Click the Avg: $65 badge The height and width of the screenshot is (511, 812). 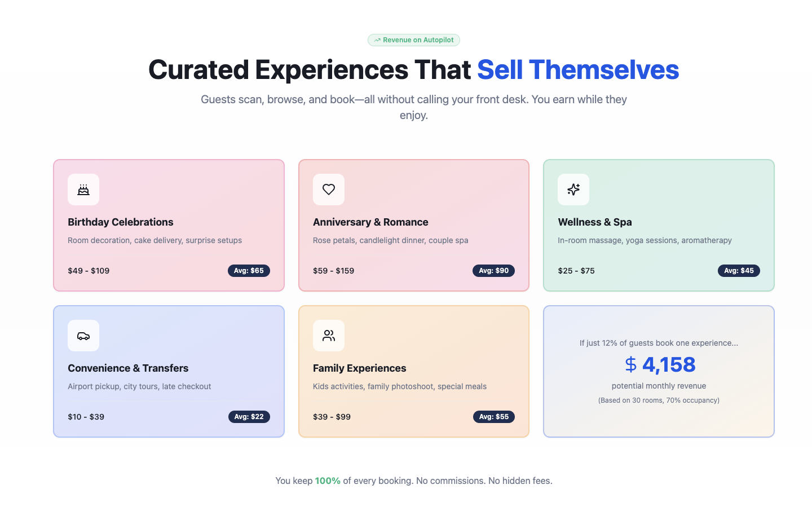click(x=249, y=271)
